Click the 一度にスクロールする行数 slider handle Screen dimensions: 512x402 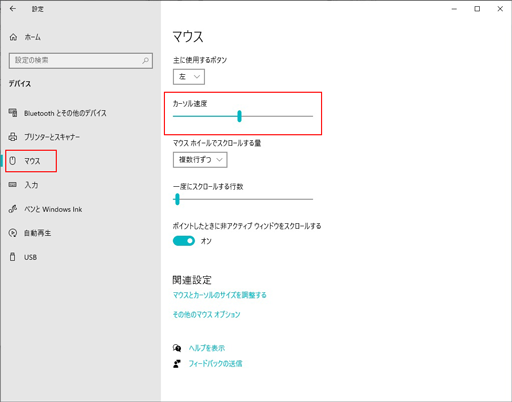coord(177,199)
